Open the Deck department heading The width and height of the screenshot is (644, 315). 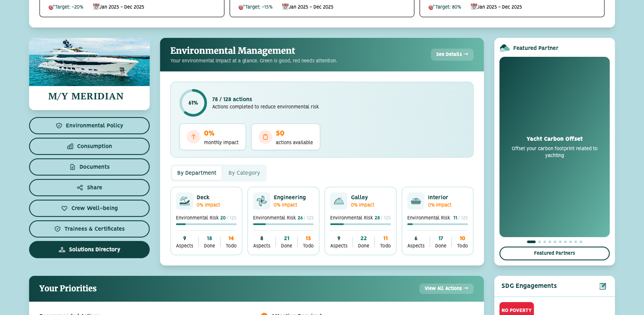203,198
